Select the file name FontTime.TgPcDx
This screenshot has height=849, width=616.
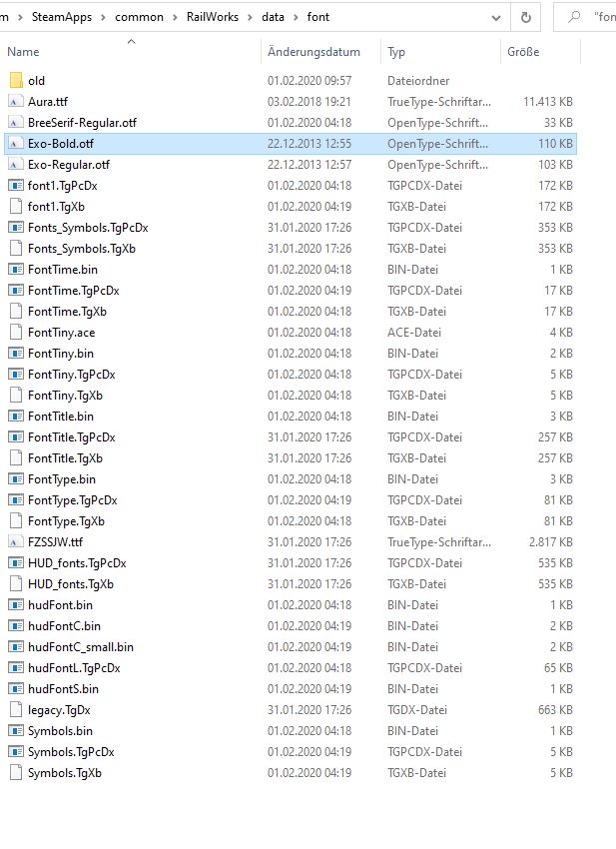click(74, 291)
